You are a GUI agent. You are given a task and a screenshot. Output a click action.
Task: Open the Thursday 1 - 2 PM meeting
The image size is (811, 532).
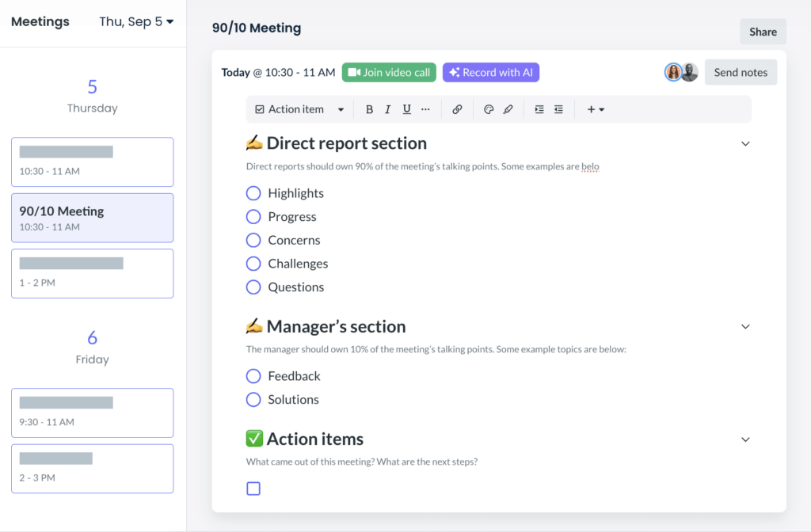93,273
